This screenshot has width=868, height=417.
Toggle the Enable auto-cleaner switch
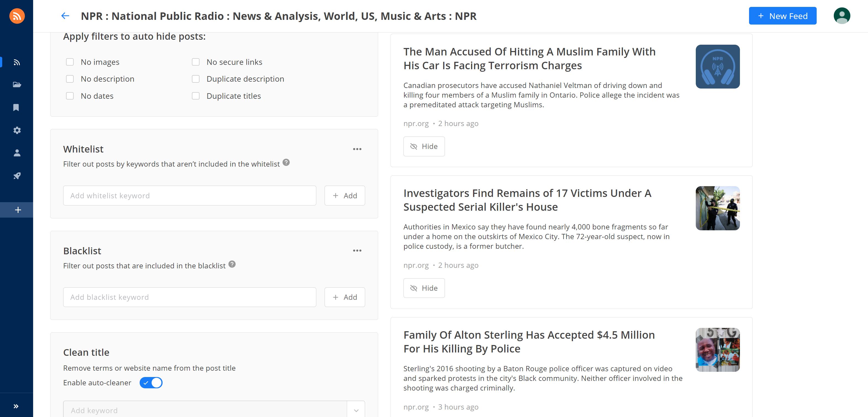(x=151, y=383)
